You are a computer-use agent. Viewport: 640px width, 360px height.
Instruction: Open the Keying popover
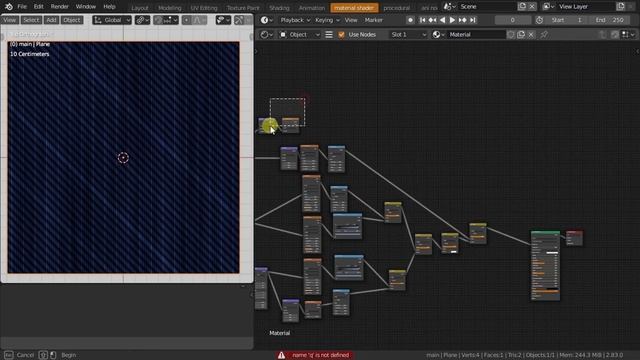pyautogui.click(x=327, y=20)
